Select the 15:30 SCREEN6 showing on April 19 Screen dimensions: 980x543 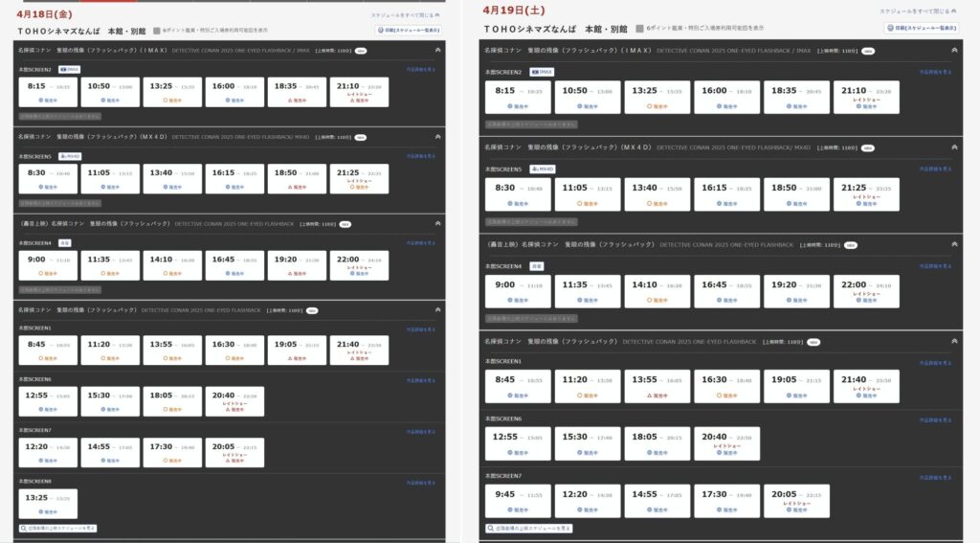[x=588, y=443]
